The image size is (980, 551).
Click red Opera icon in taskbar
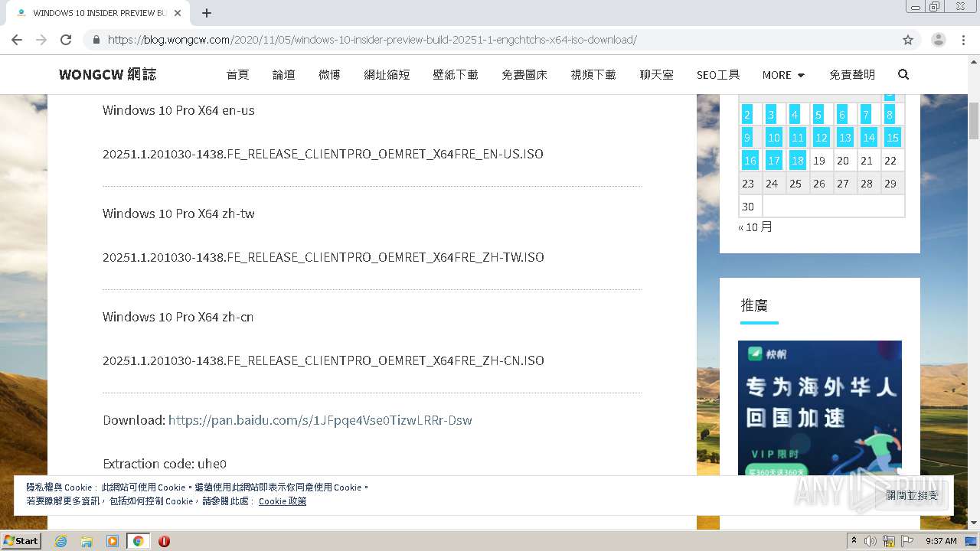[x=164, y=541]
